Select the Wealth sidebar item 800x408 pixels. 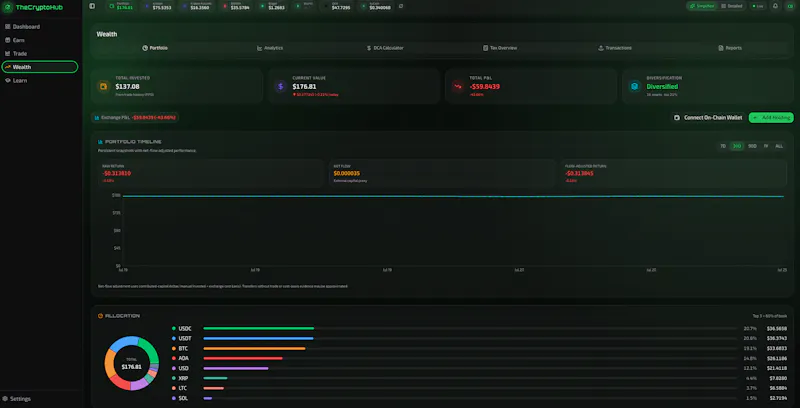40,67
